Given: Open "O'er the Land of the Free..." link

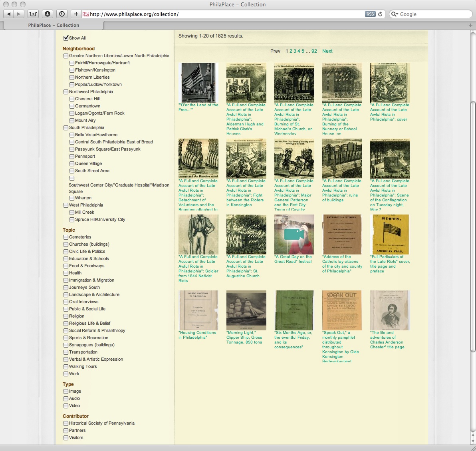Looking at the screenshot, I should [198, 107].
